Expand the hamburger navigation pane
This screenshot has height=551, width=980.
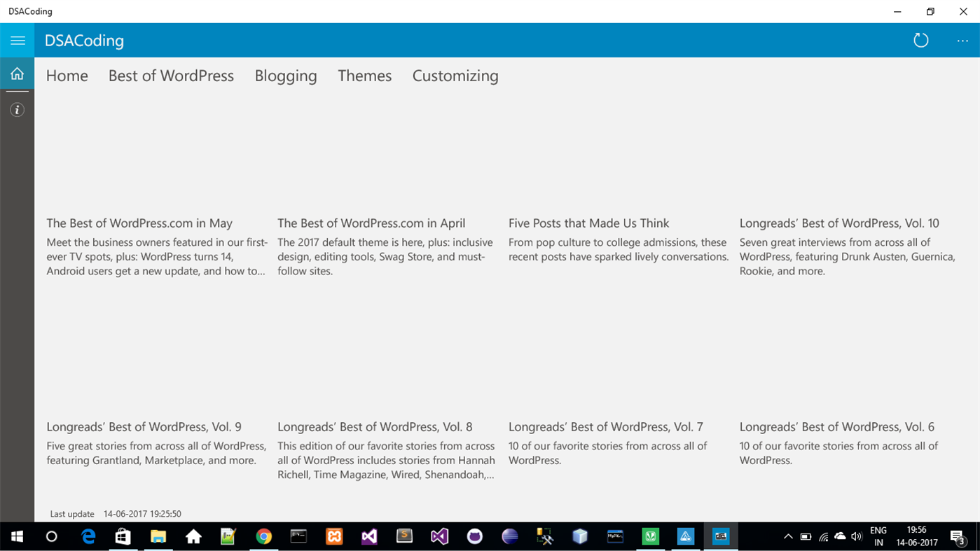(17, 40)
